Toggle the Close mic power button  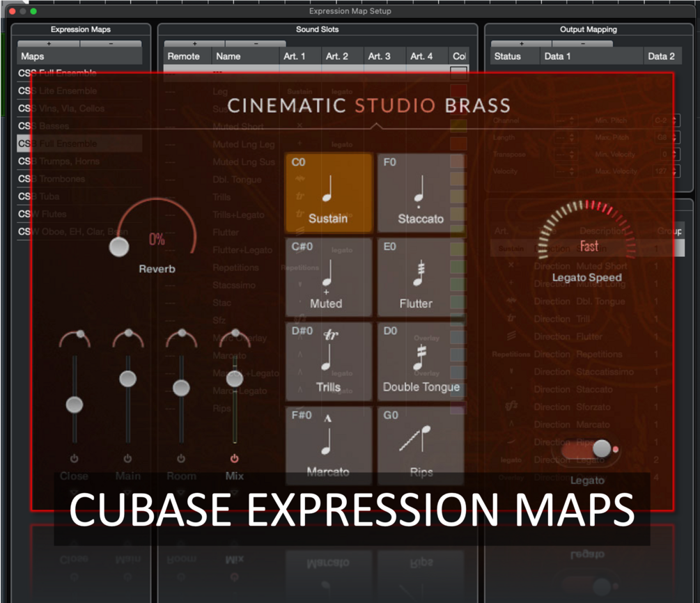click(74, 458)
